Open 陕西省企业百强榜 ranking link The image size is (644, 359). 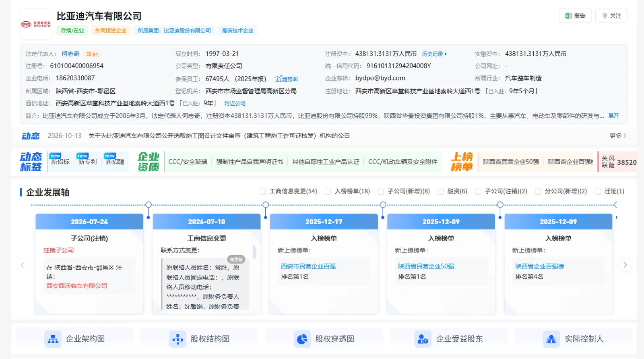(x=540, y=266)
